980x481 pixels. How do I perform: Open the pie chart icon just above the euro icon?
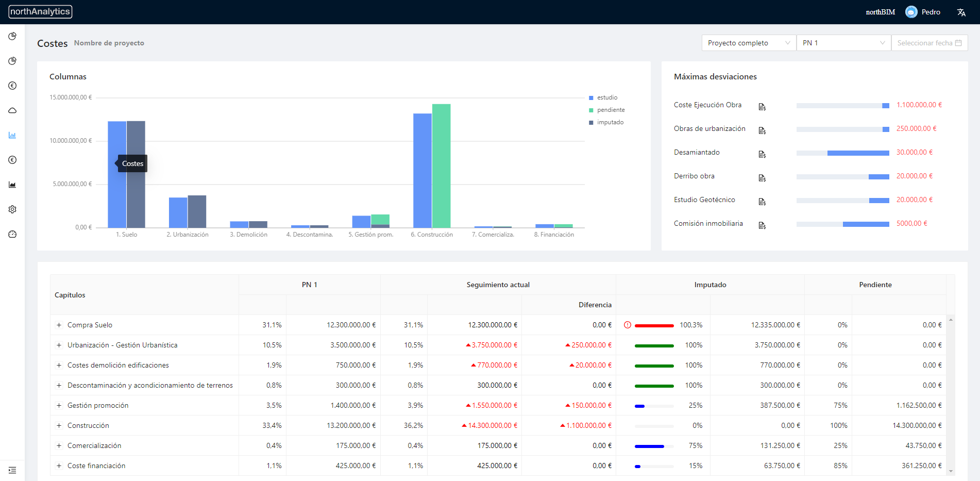12,61
